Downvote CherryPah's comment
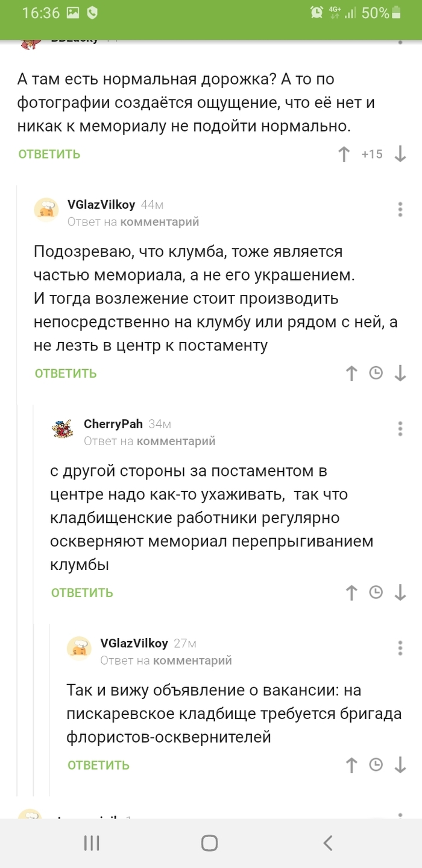 (400, 592)
